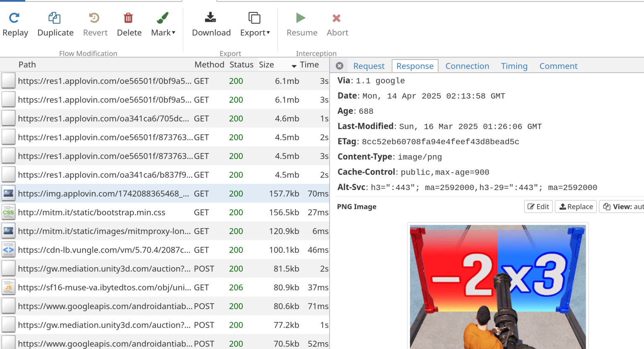Click the Replace response button
The height and width of the screenshot is (349, 644).
(576, 206)
